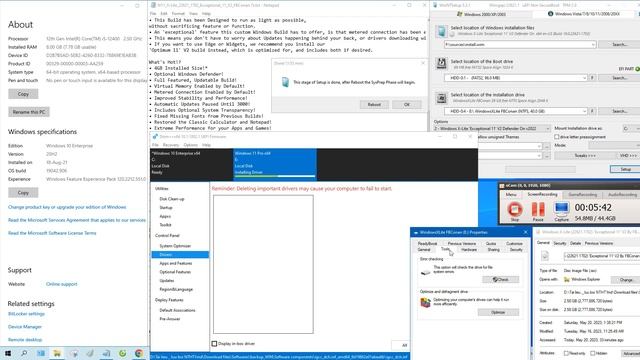This screenshot has height=360, width=640.
Task: Click the F button beside the boot drive combo
Action: coord(592,78)
